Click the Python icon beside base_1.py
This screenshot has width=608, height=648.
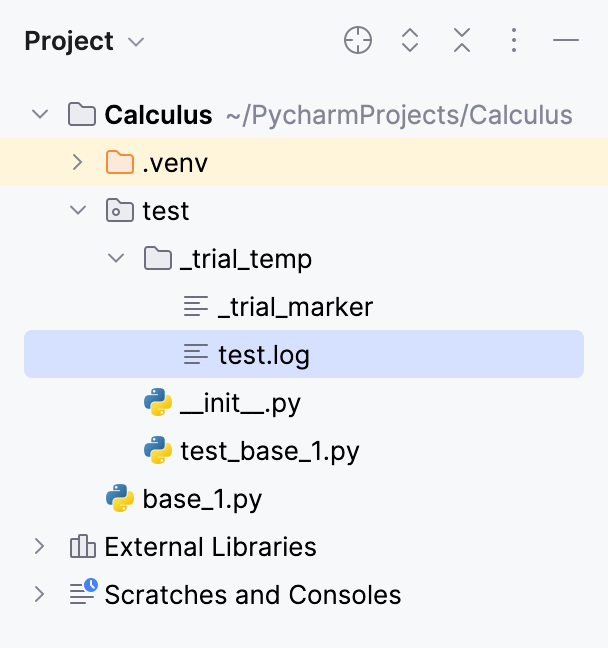pos(120,499)
